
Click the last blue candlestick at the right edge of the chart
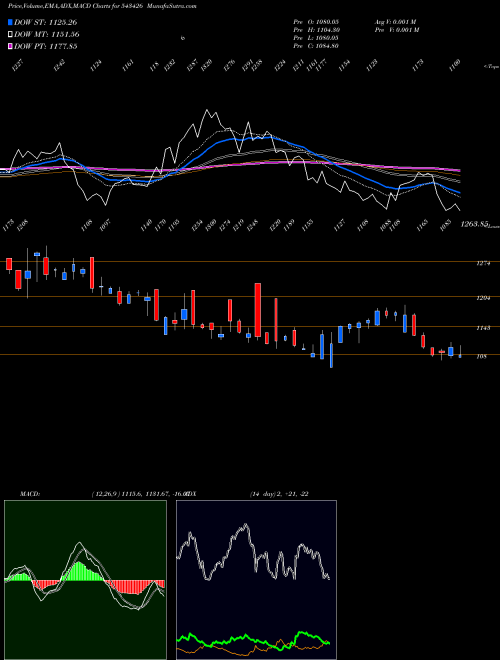click(x=460, y=356)
